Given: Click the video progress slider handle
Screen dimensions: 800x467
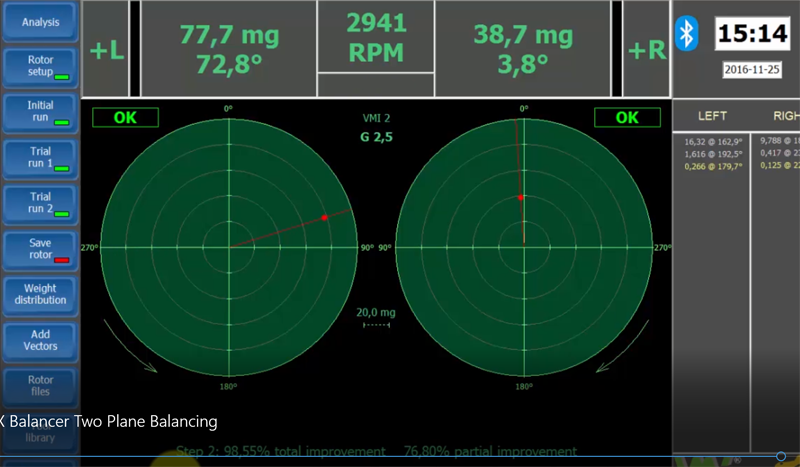Looking at the screenshot, I should 781,456.
